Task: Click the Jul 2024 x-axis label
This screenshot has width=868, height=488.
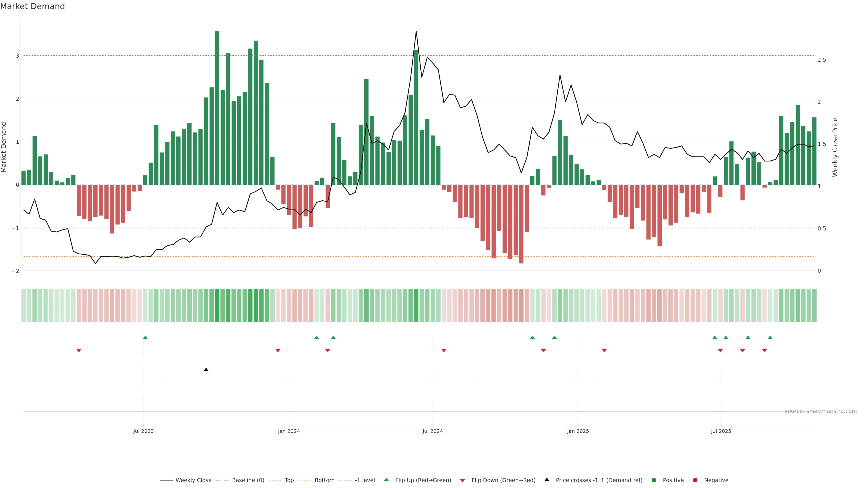Action: (432, 432)
